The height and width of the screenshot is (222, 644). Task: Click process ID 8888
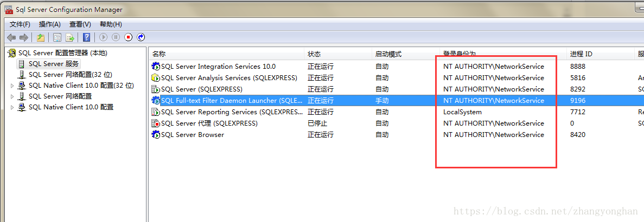577,67
